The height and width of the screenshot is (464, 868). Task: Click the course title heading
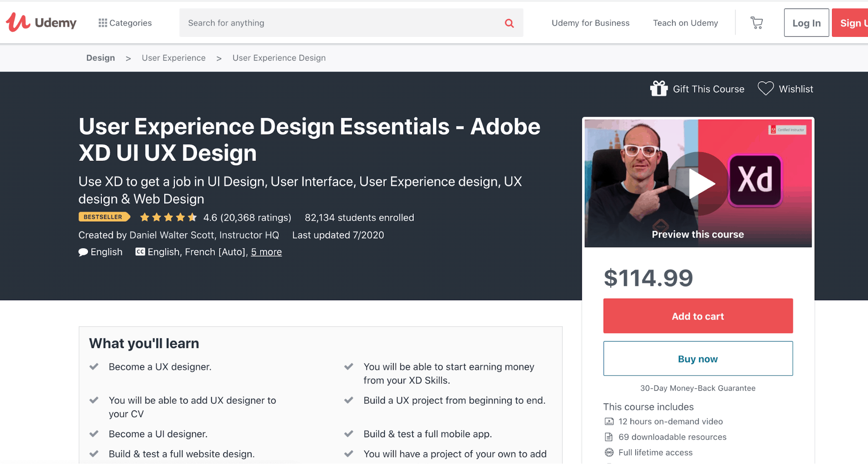[309, 139]
